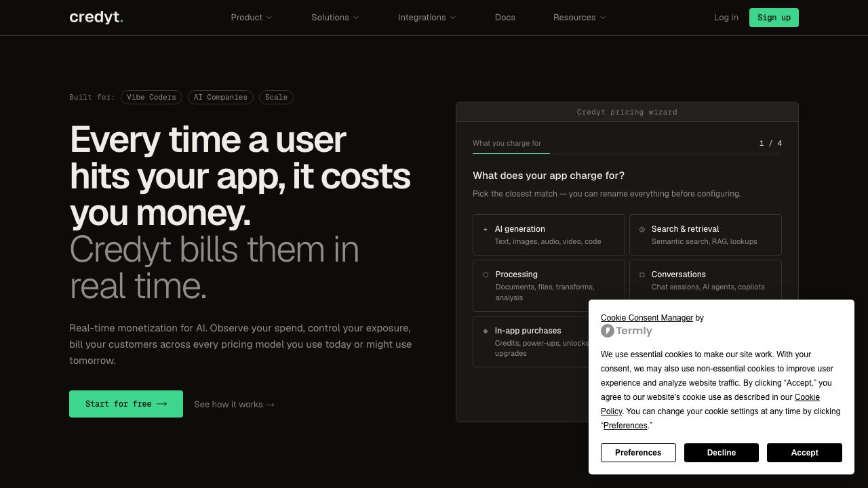Image resolution: width=868 pixels, height=488 pixels.
Task: Decline non-essential cookies
Action: pyautogui.click(x=722, y=453)
